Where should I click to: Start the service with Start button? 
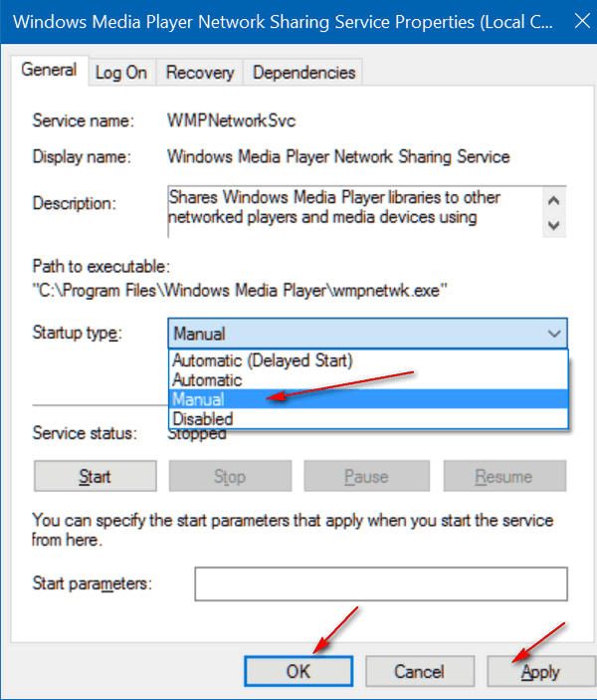(96, 476)
